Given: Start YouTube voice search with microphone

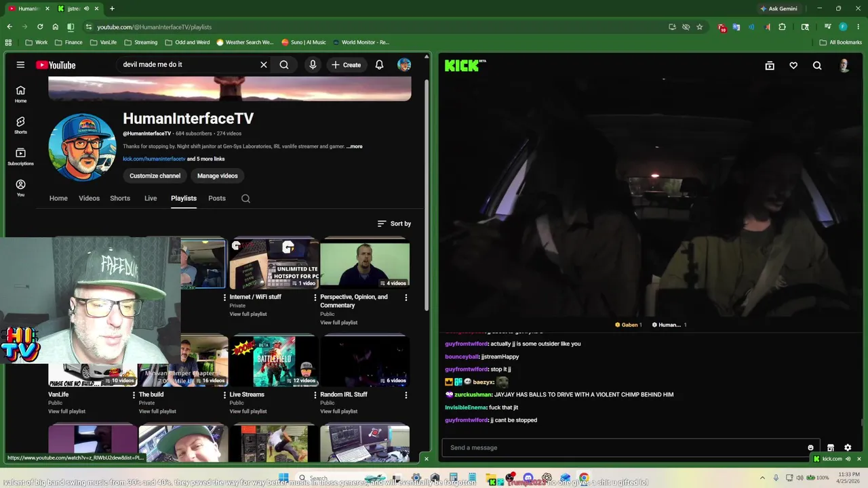Looking at the screenshot, I should (x=313, y=65).
